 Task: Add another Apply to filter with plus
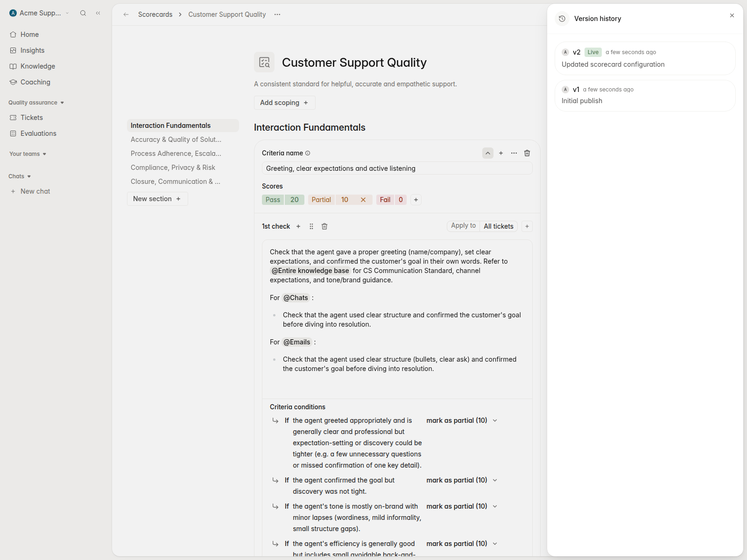[x=527, y=226]
